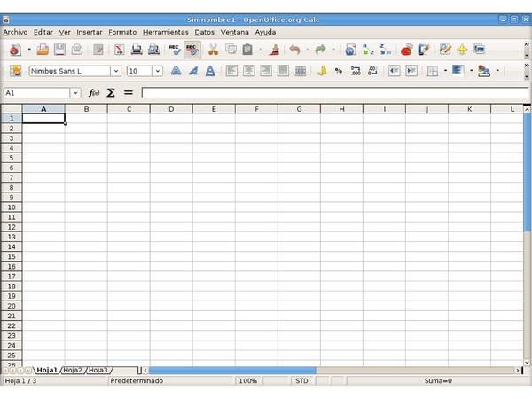Open the Name Box dropdown arrow
532x399 pixels.
coord(75,92)
